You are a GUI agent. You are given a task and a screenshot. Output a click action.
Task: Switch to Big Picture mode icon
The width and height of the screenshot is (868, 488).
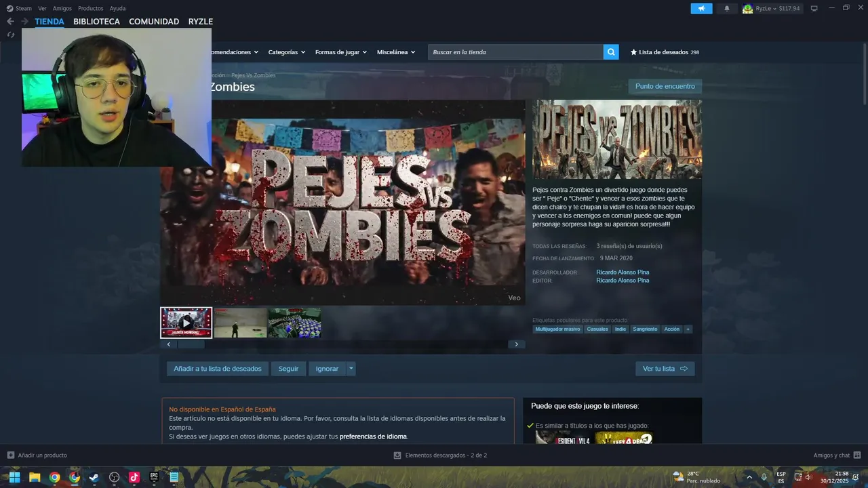pyautogui.click(x=814, y=8)
